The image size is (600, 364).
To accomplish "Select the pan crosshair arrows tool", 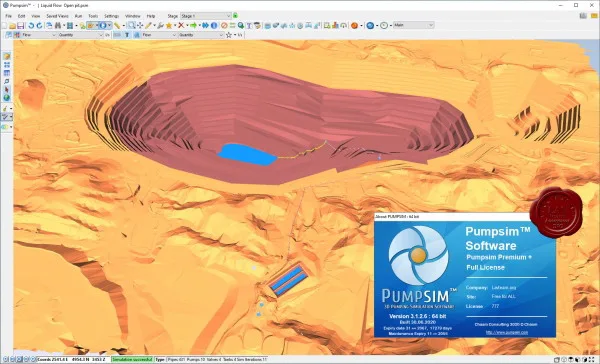I will coord(140,26).
